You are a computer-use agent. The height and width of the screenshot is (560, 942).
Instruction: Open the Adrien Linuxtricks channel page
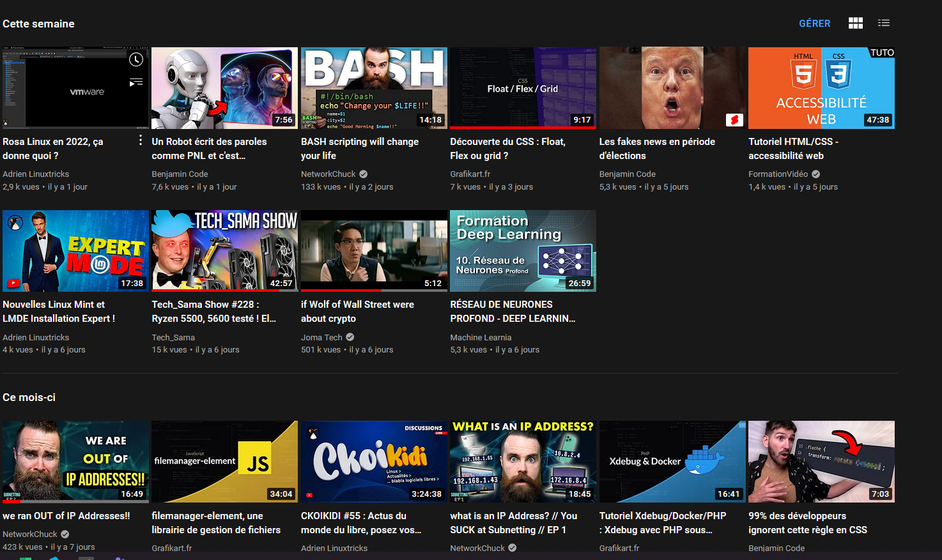pyautogui.click(x=35, y=174)
